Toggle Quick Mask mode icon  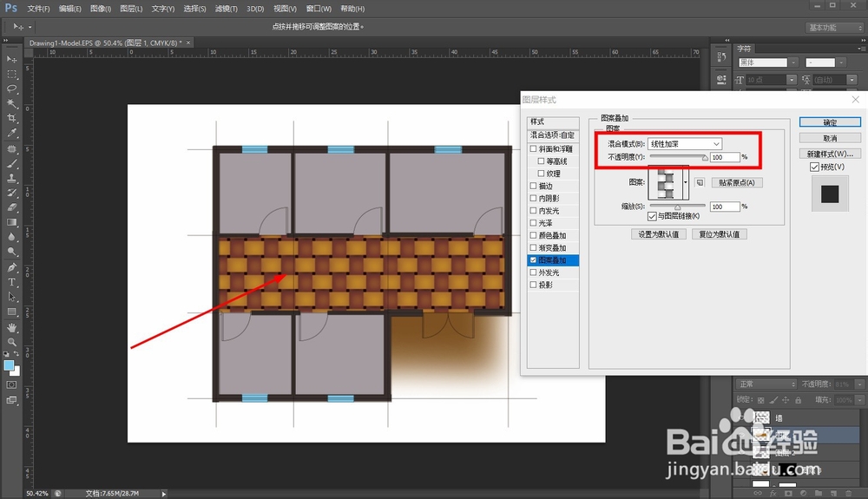(x=11, y=385)
